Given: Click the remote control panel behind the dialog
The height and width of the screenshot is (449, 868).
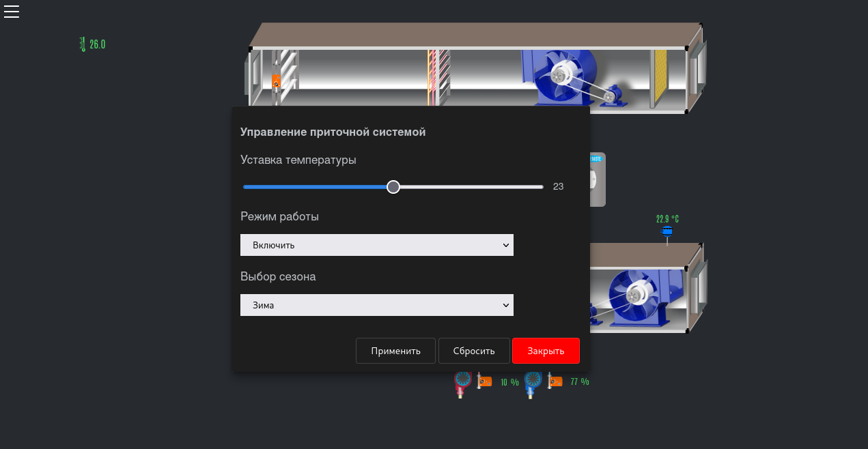Looking at the screenshot, I should (x=598, y=179).
